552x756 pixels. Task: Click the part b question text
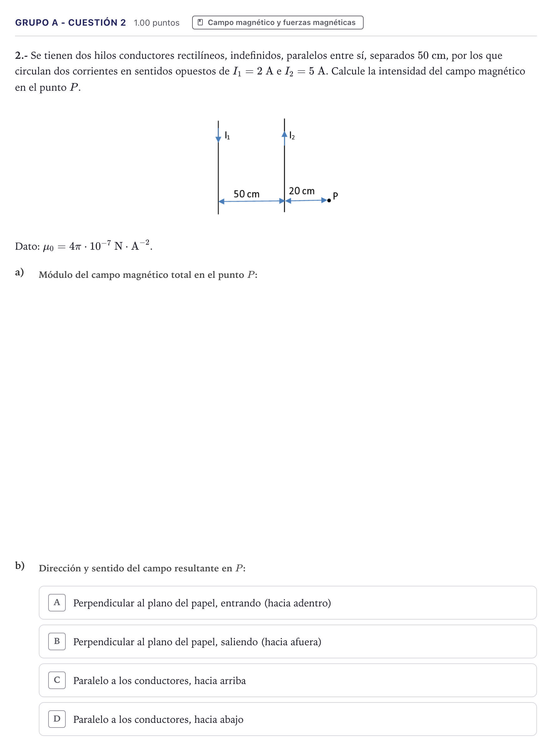[x=142, y=568]
